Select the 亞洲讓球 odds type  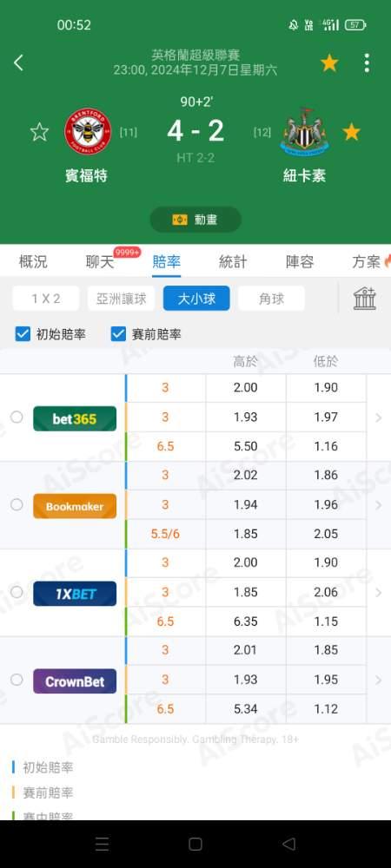(x=122, y=299)
